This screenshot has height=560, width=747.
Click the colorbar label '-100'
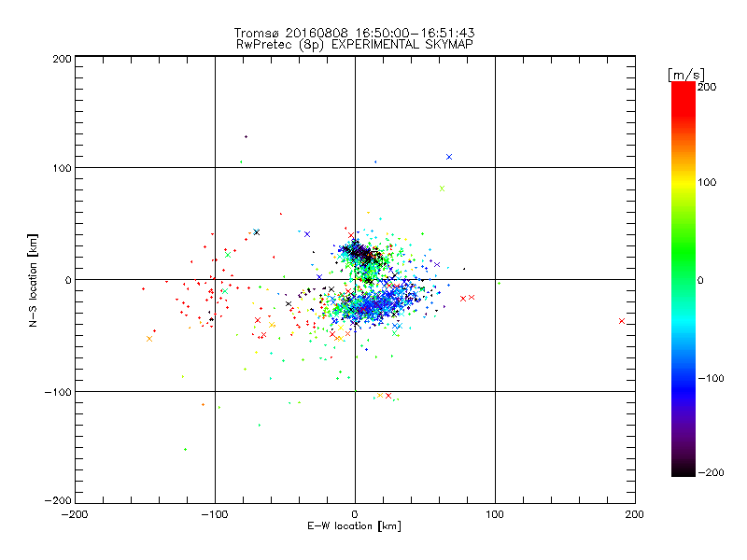(711, 379)
